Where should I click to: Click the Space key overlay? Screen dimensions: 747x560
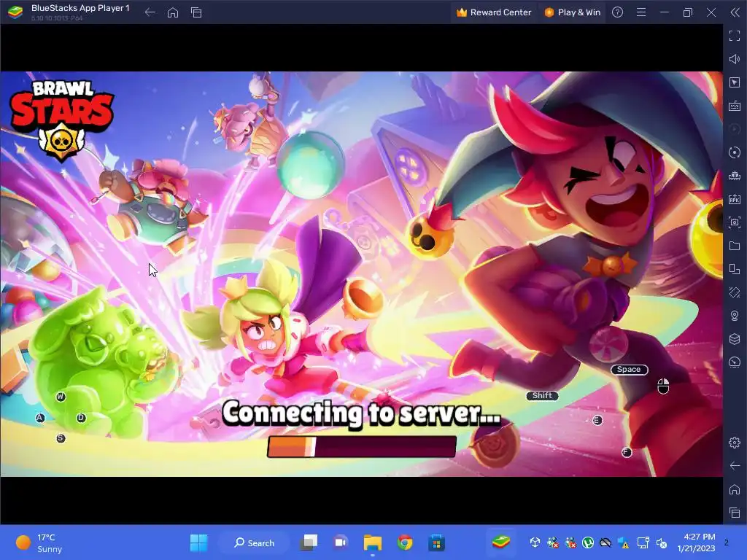point(629,370)
